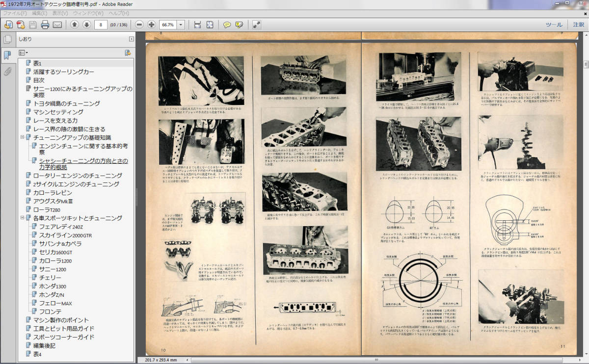Collapse the しおり panel
Screen dimensions: 589x364
point(131,39)
